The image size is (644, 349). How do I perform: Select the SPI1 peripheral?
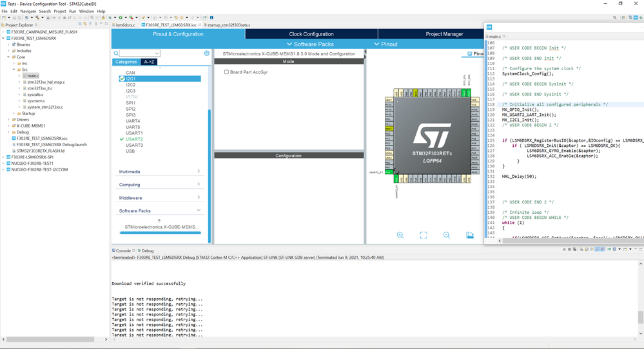131,103
